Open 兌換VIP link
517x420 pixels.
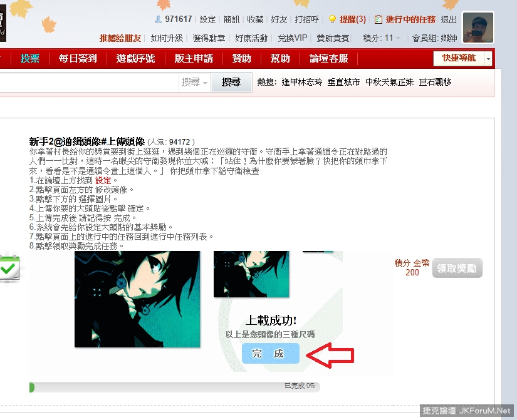click(x=293, y=38)
